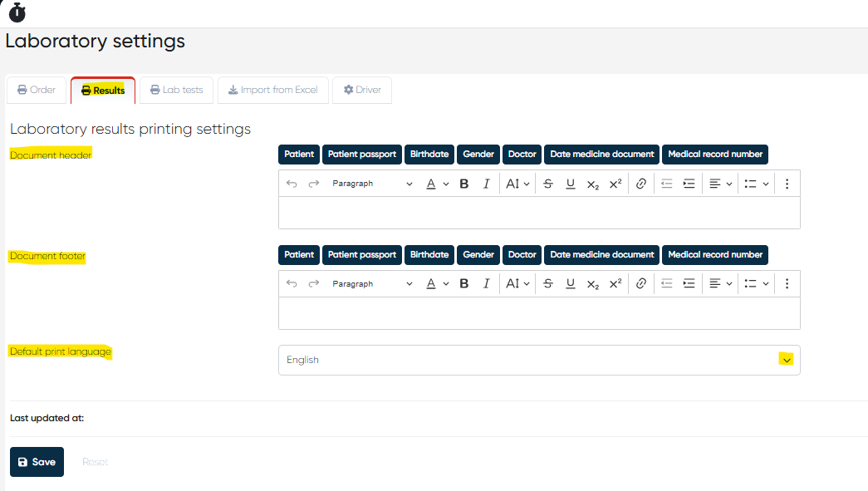Open font color dropdown in header editor
This screenshot has height=491, width=868.
pos(437,184)
